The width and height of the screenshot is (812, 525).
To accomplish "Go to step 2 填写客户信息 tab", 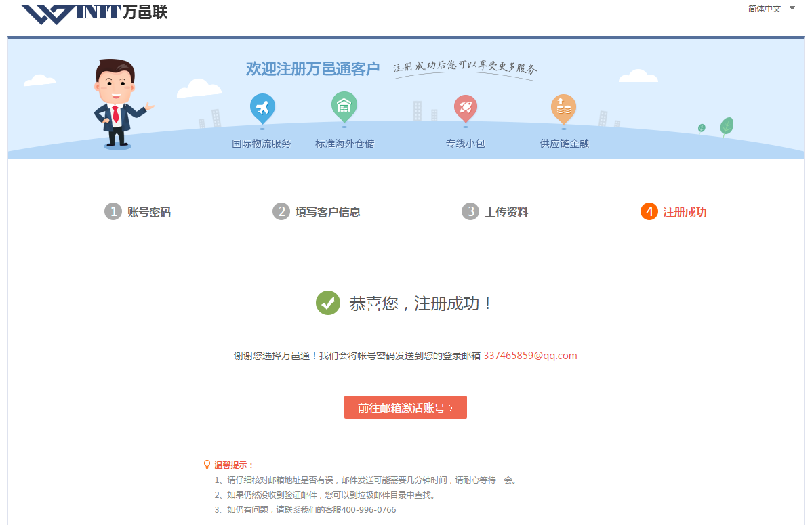I will tap(317, 212).
